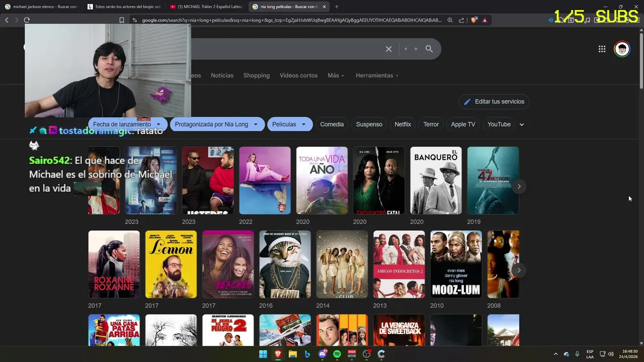Open the Roxanne Roxanne movie poster

coord(114,264)
